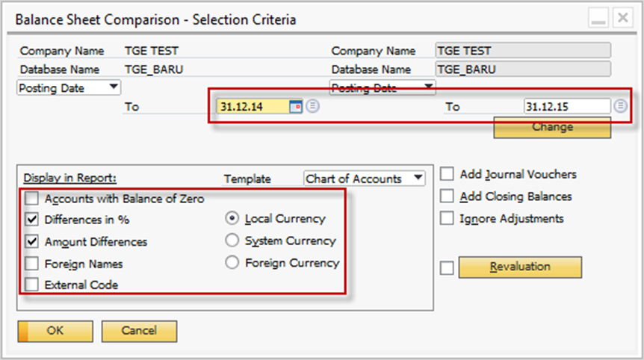The width and height of the screenshot is (644, 360).
Task: Select the System Currency radio button
Action: (x=232, y=240)
